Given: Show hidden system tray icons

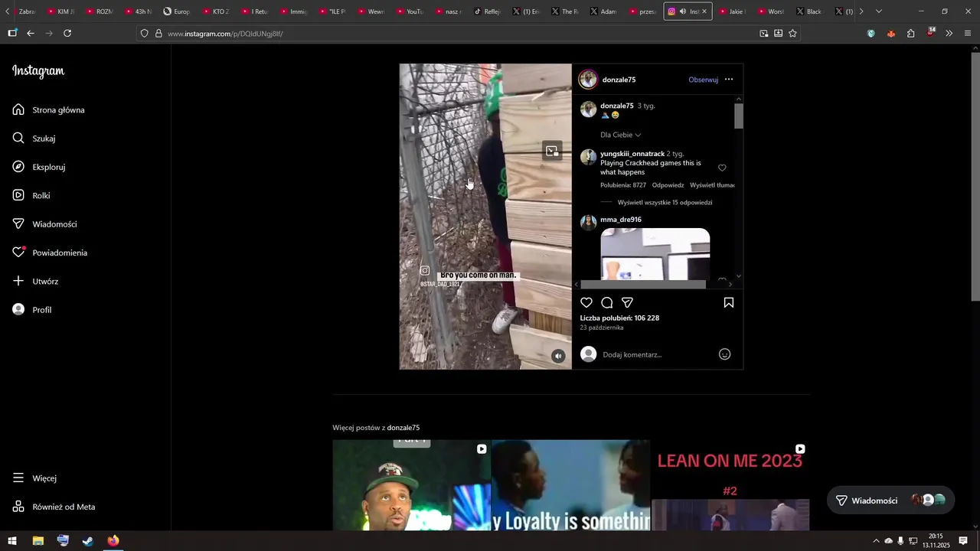Looking at the screenshot, I should pos(876,541).
